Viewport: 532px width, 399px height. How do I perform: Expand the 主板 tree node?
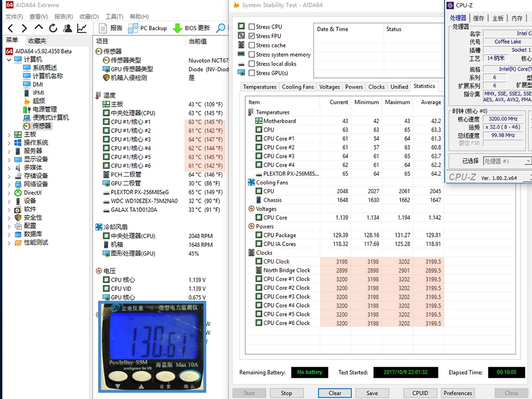point(9,135)
